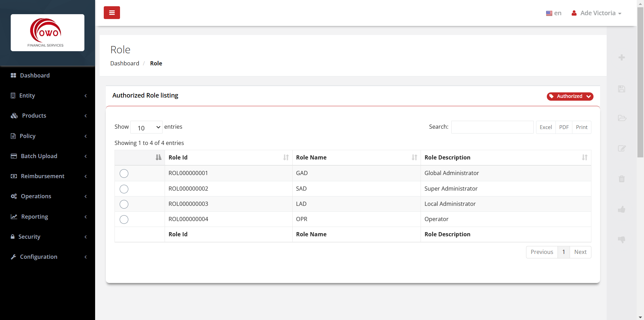Click the Print button
This screenshot has height=320, width=644.
click(582, 127)
